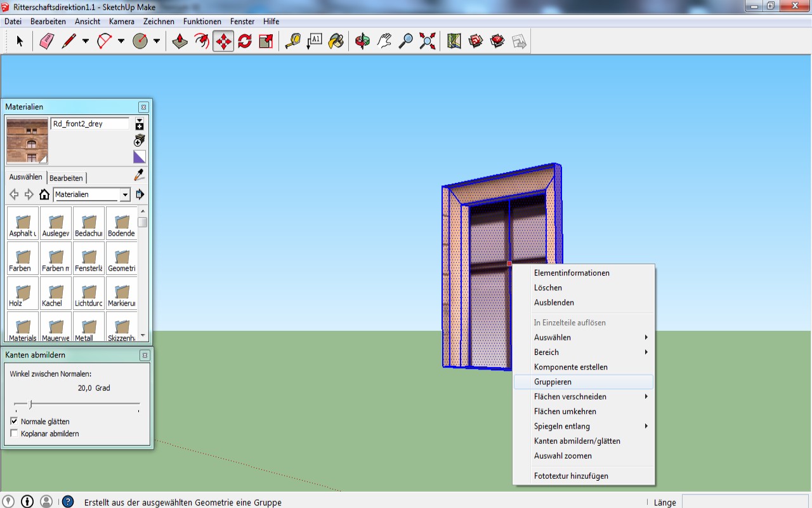Choose the Rotate tool
Screen dimensions: 812x508
245,42
